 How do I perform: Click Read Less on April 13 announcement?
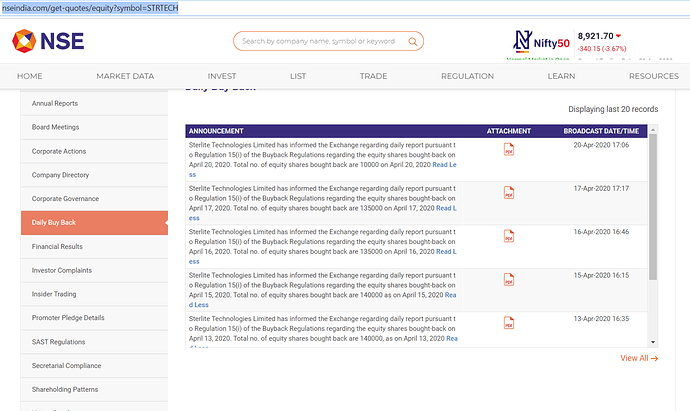452,338
